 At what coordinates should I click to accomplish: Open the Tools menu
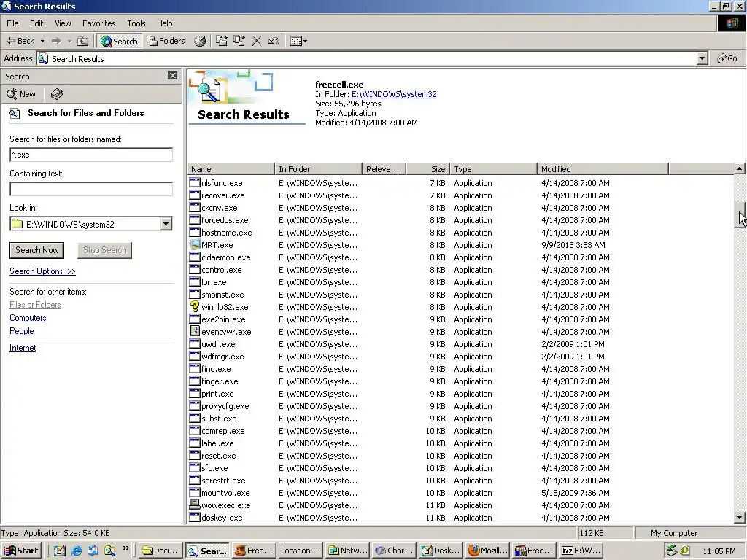pyautogui.click(x=136, y=23)
